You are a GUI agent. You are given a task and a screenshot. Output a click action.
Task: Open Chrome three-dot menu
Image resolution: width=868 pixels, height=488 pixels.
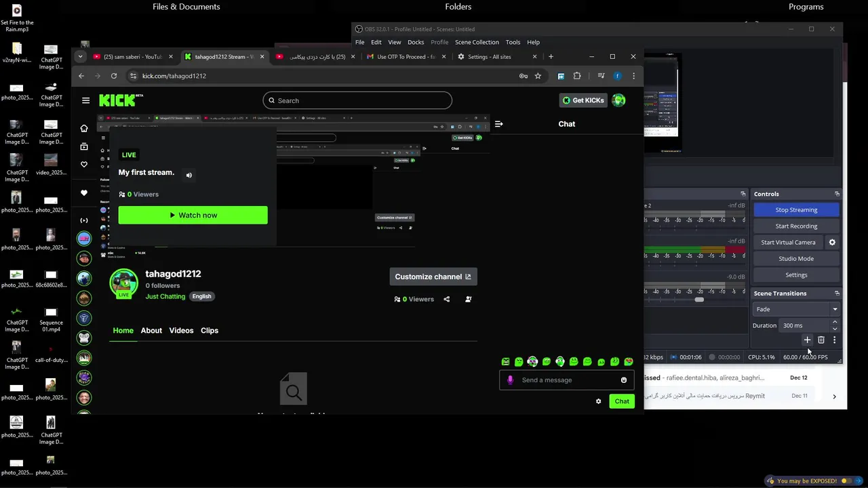[x=633, y=76]
